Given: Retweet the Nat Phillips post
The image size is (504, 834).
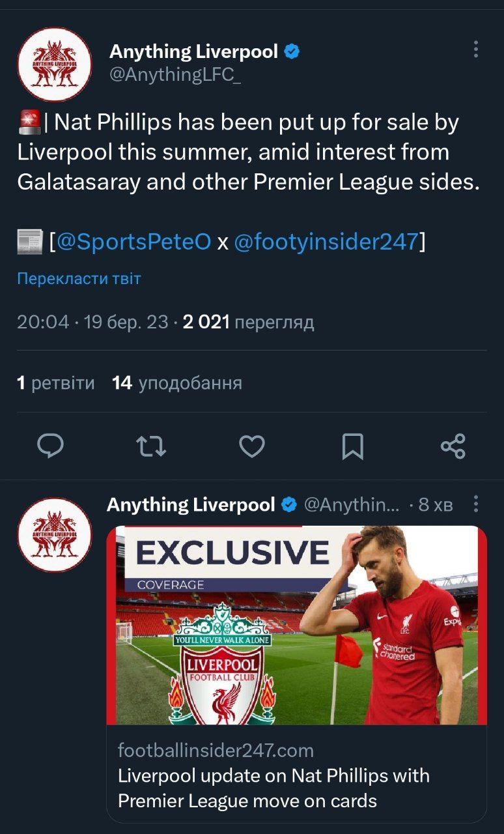Looking at the screenshot, I should point(151,446).
